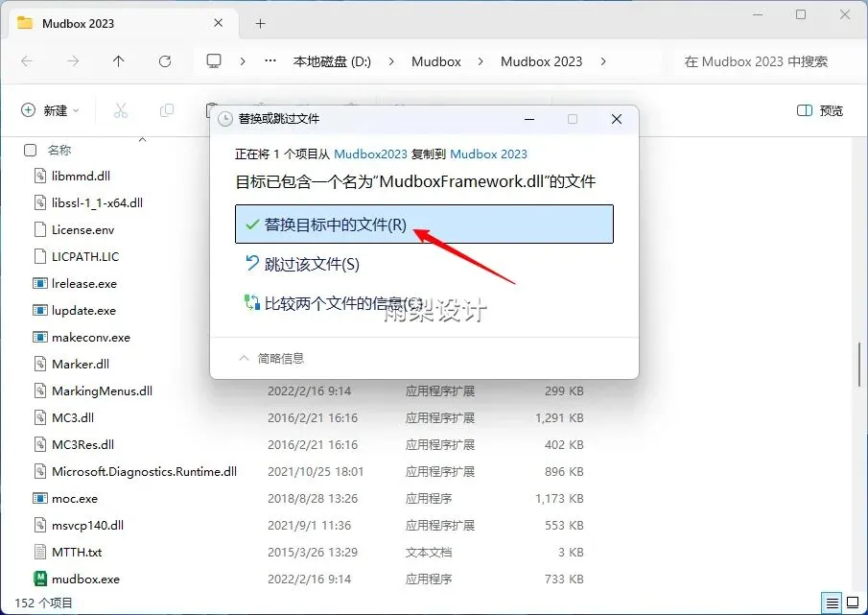Image resolution: width=868 pixels, height=615 pixels.
Task: Toggle the 预览 preview pane
Action: [820, 110]
